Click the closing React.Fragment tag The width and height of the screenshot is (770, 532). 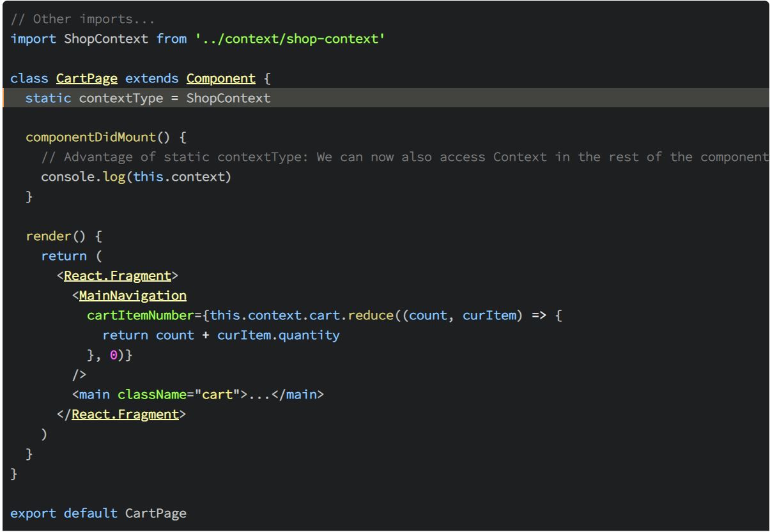(x=126, y=414)
